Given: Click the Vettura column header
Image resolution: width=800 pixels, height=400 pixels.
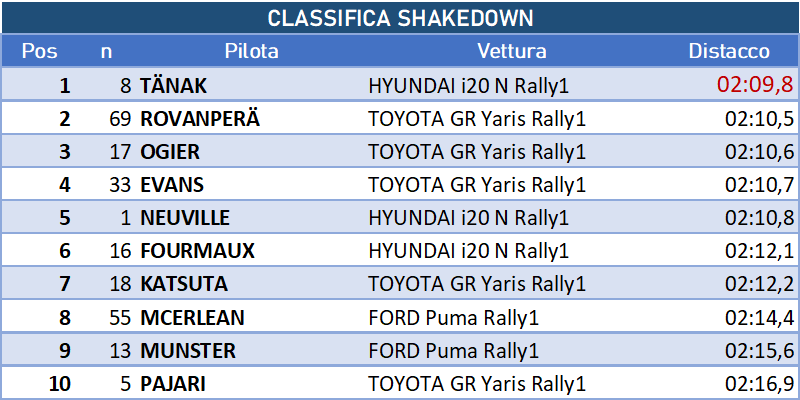Looking at the screenshot, I should [512, 51].
